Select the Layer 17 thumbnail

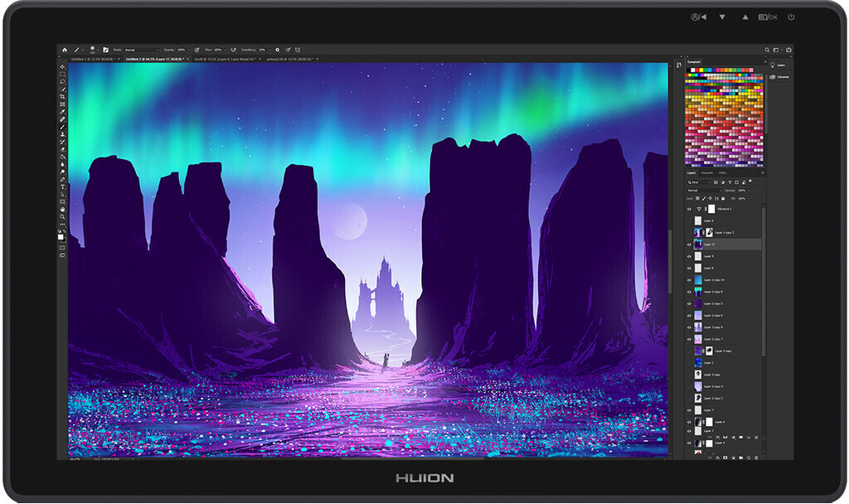(698, 245)
